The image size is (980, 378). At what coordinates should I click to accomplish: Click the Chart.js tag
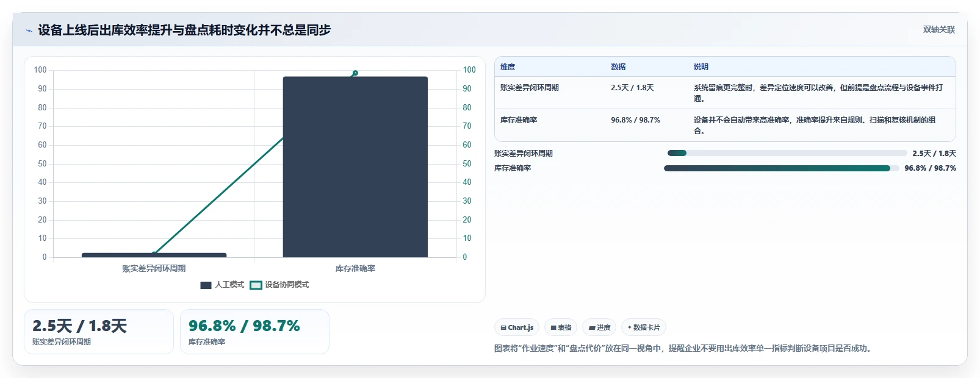517,327
